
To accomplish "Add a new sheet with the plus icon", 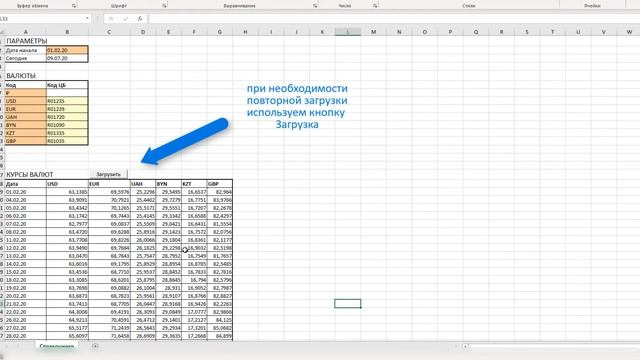I will click(x=95, y=346).
